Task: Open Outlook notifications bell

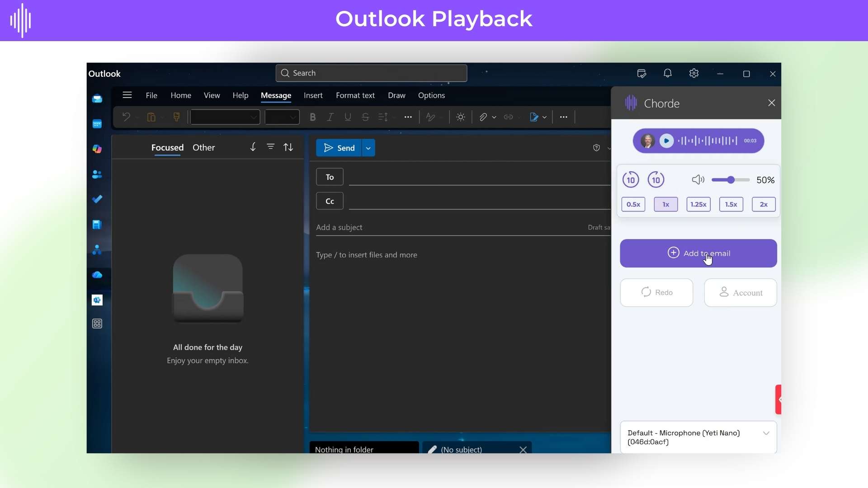Action: click(668, 73)
